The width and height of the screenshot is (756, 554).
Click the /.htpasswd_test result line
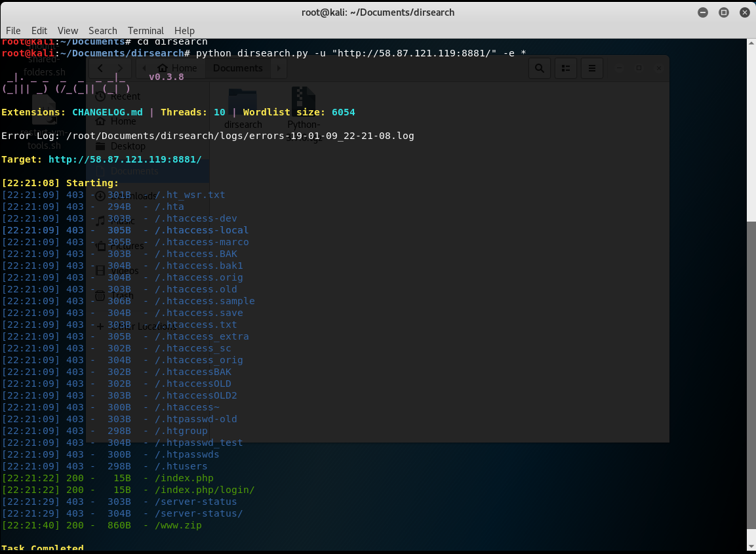[x=123, y=443]
